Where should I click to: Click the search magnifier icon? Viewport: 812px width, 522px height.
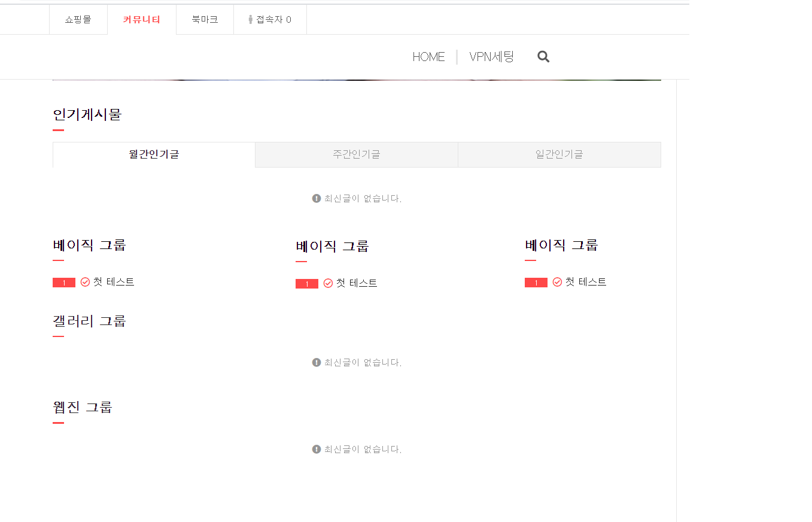(x=543, y=57)
